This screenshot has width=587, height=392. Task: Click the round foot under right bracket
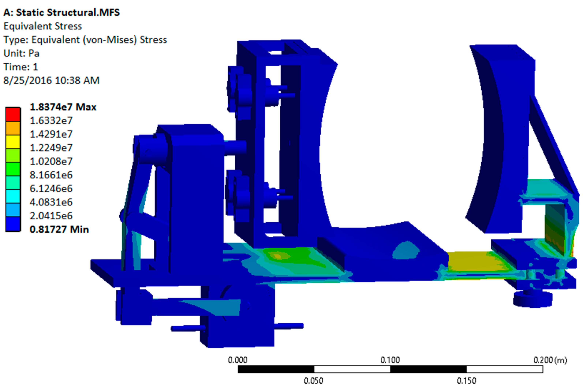pos(533,300)
